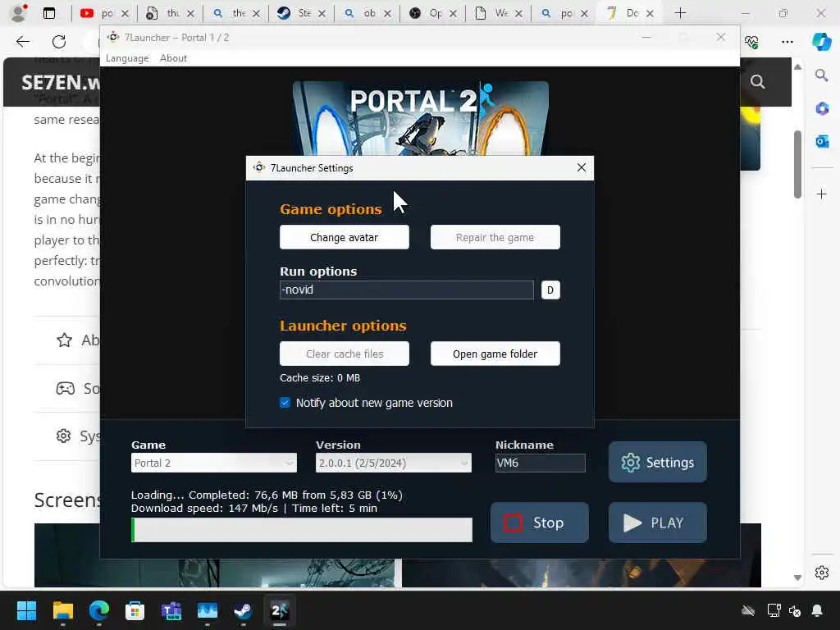Click the notification bell in system tray

pyautogui.click(x=817, y=610)
